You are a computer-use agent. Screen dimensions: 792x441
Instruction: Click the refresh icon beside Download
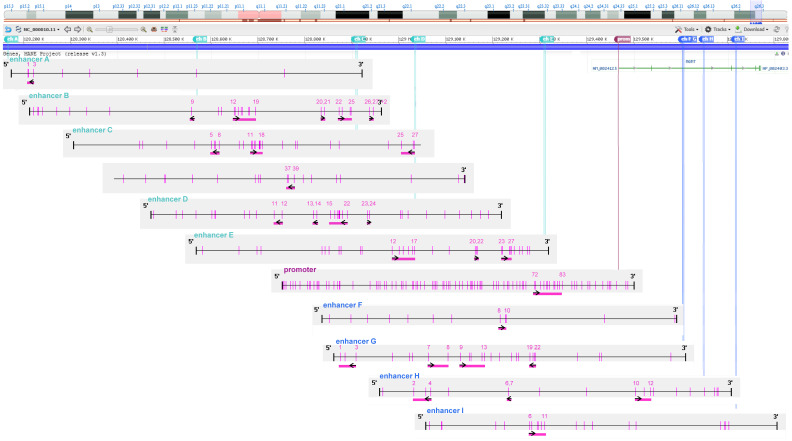coord(777,29)
